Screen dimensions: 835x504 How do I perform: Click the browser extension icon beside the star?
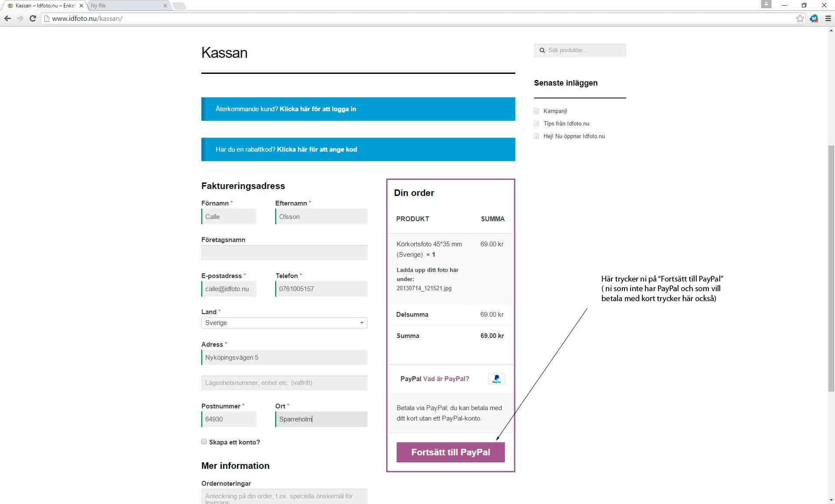pos(814,19)
